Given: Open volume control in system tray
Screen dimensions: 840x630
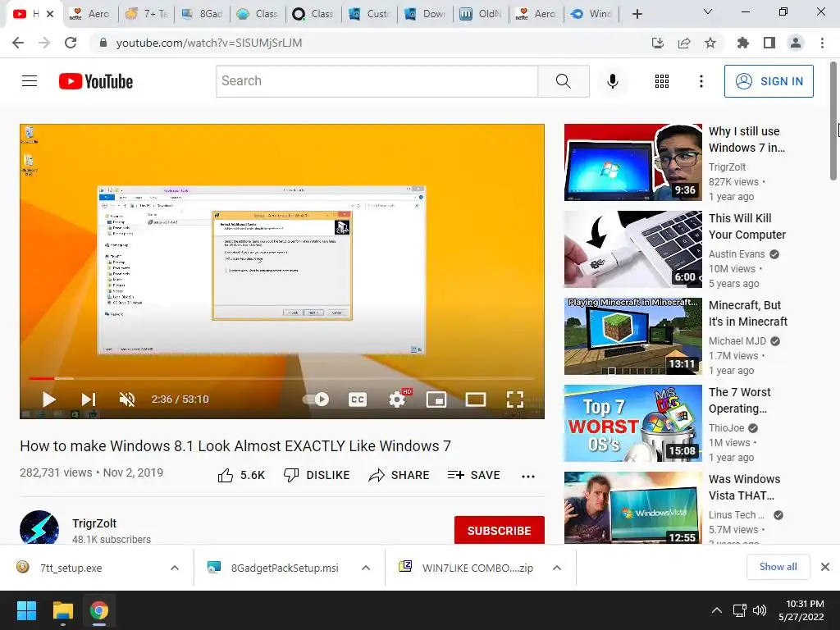Looking at the screenshot, I should coord(759,610).
